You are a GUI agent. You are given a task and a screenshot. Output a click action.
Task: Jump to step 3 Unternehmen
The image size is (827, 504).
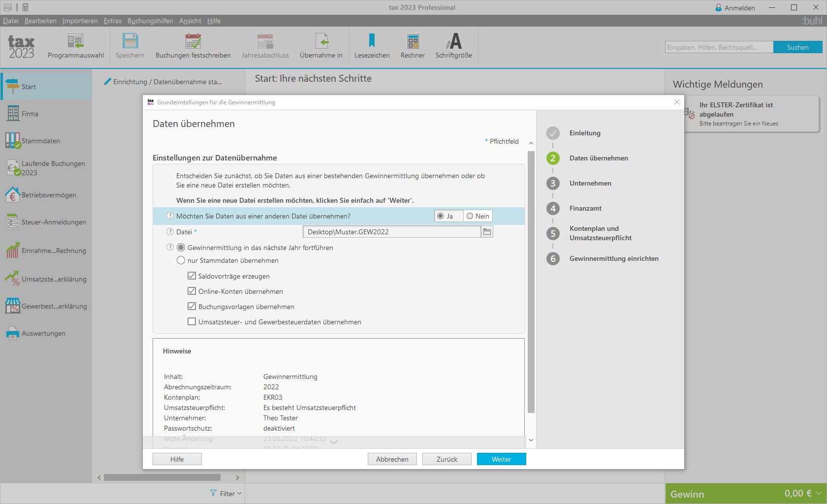tap(579, 183)
